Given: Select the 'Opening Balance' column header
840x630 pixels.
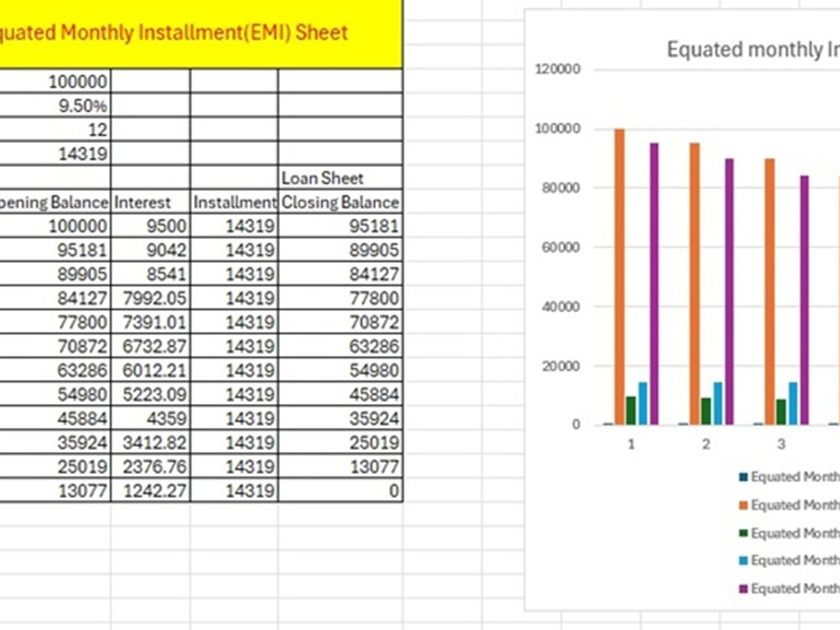Looking at the screenshot, I should 55,202.
